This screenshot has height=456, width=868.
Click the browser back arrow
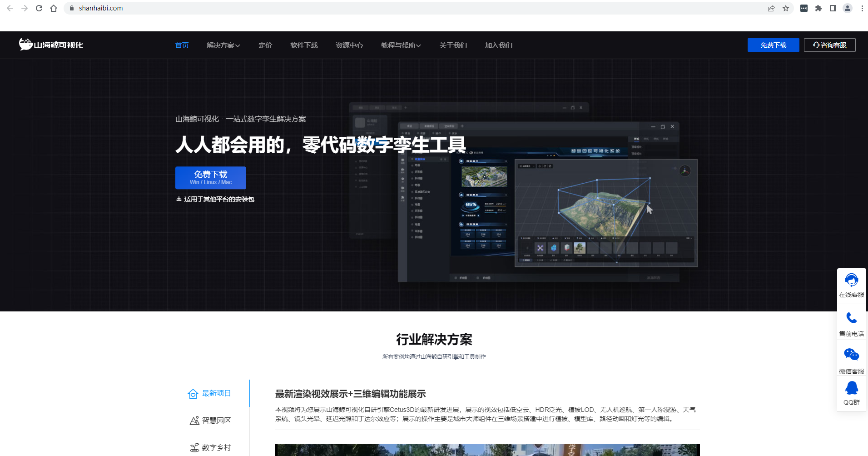[x=10, y=8]
